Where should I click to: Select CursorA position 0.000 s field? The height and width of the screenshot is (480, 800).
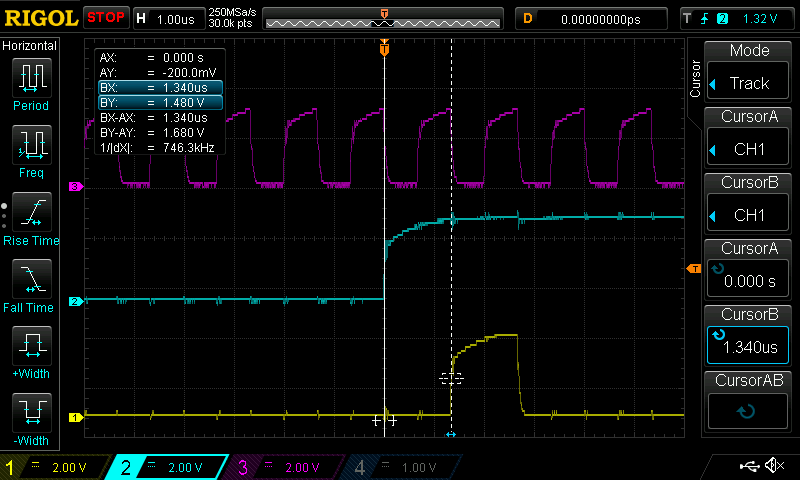(x=748, y=278)
